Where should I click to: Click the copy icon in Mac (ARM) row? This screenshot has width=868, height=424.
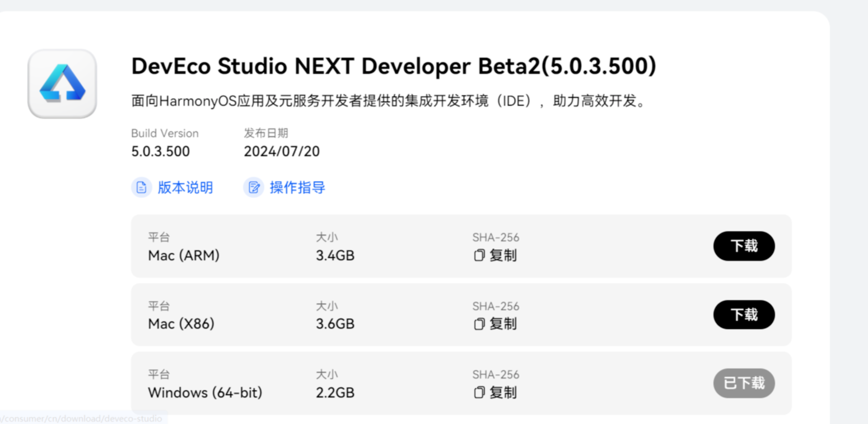[x=479, y=255]
